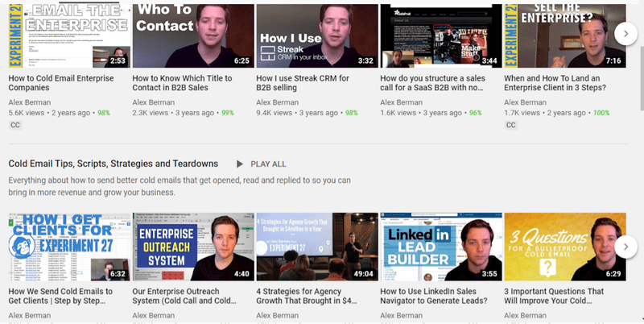This screenshot has height=324, width=644.
Task: Open 3 Questions bulletproof cold email thumbnail
Action: tap(565, 247)
